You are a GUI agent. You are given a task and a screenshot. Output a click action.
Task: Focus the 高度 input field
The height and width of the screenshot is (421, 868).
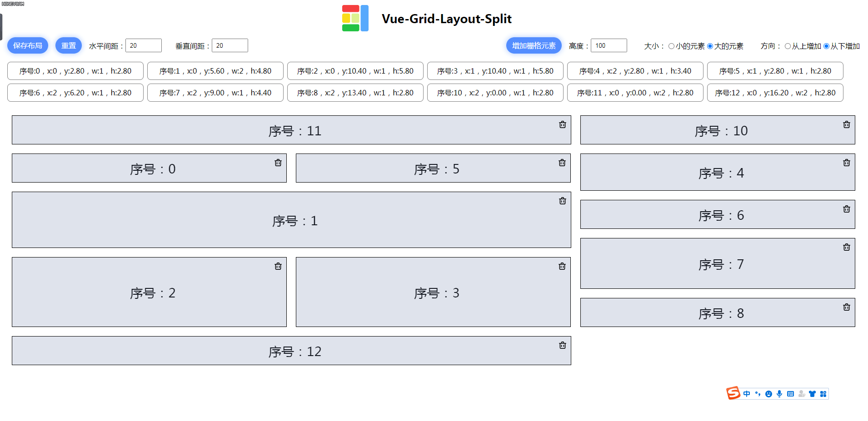click(609, 45)
